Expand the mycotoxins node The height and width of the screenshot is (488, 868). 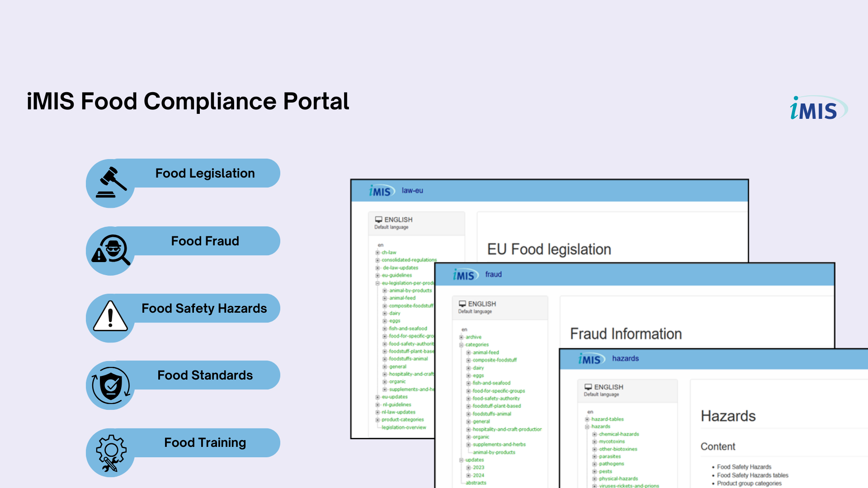[594, 441]
